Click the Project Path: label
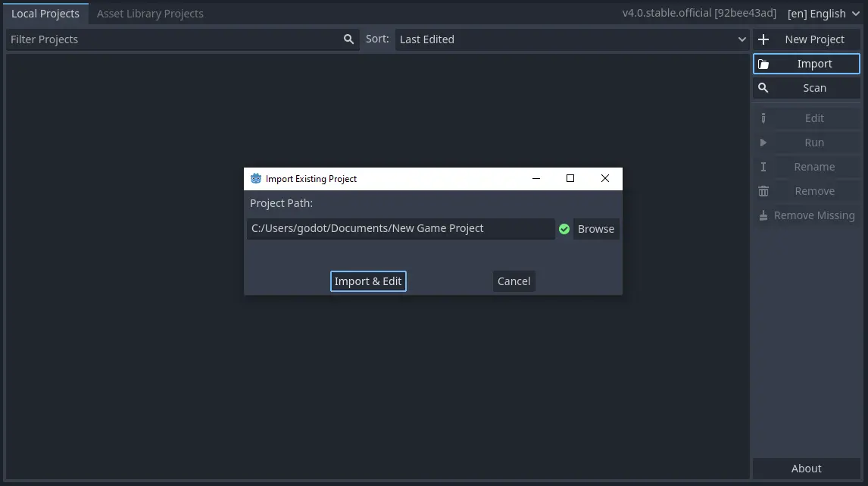This screenshot has height=486, width=868. pyautogui.click(x=281, y=203)
